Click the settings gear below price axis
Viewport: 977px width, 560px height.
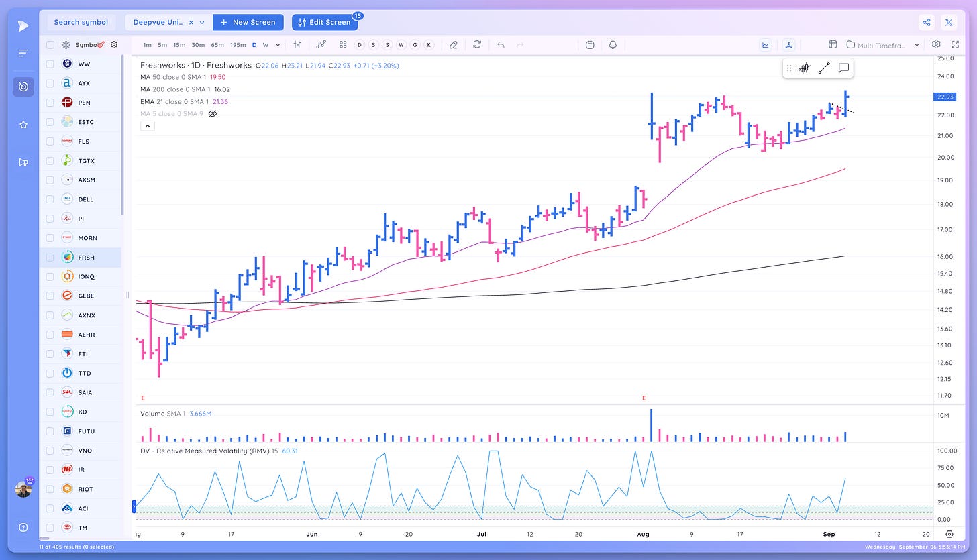pyautogui.click(x=949, y=534)
